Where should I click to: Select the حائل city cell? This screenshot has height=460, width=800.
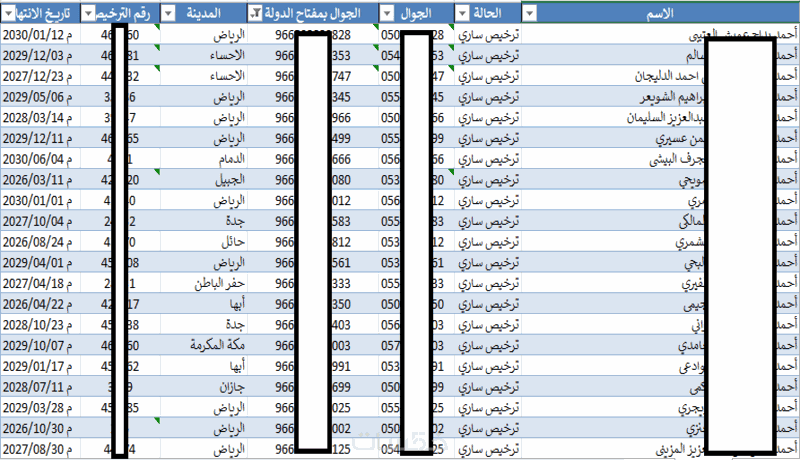204,242
